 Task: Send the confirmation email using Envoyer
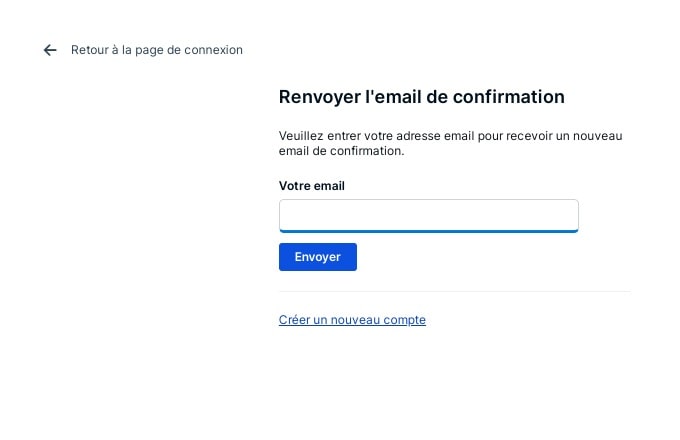click(317, 257)
